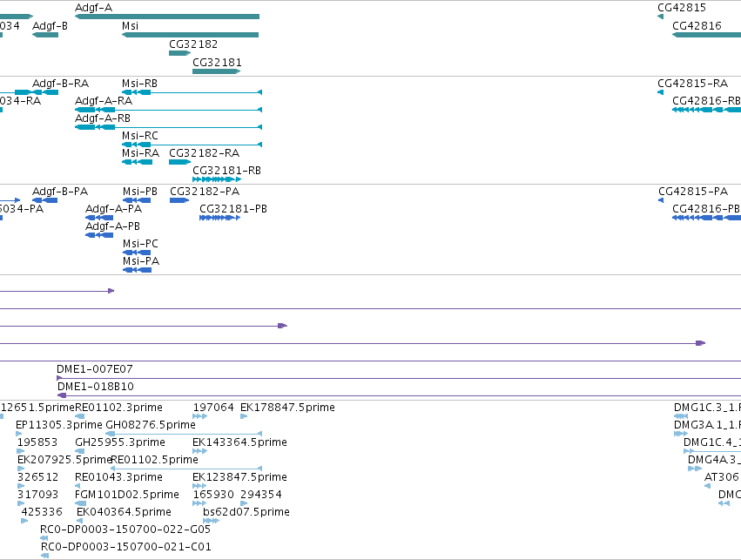Select the CG42815-RA transcript label
The height and width of the screenshot is (560, 741).
tap(693, 84)
